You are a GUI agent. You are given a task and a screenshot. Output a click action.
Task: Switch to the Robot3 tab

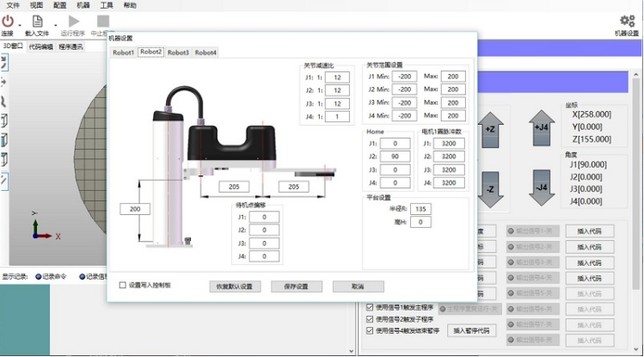coord(178,52)
